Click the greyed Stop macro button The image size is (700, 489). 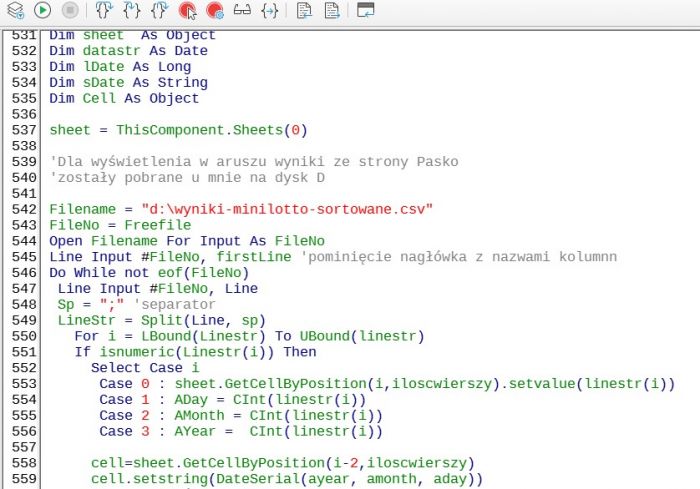point(70,10)
